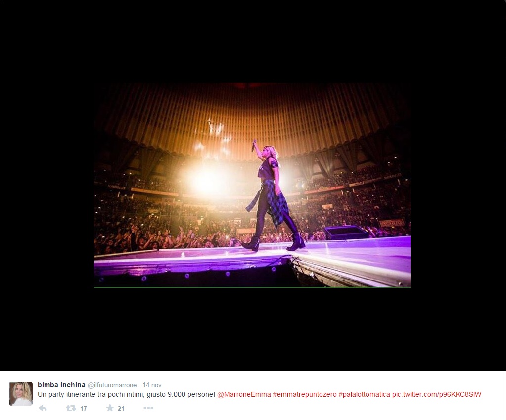Open the bimba inchina profile avatar
The width and height of the screenshot is (506, 420).
[21, 393]
